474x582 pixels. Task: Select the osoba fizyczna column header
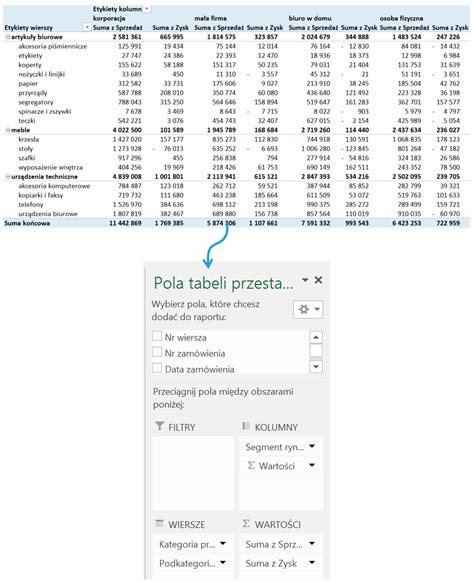(x=401, y=18)
